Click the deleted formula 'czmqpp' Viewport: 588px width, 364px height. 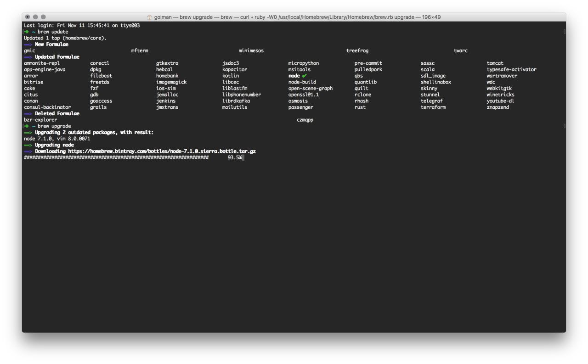305,120
